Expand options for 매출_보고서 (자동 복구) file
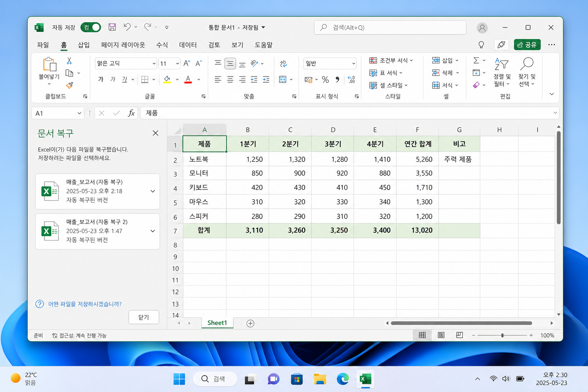The image size is (588, 392). pyautogui.click(x=153, y=191)
